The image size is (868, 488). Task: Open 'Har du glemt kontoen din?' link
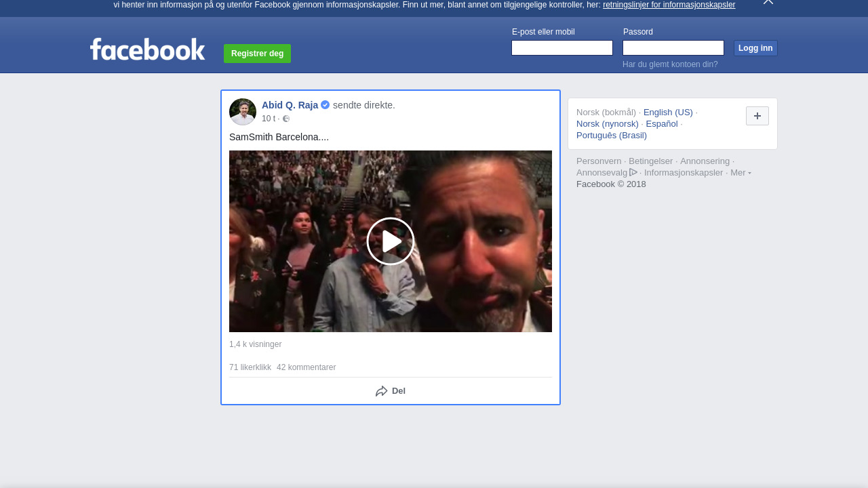click(670, 64)
